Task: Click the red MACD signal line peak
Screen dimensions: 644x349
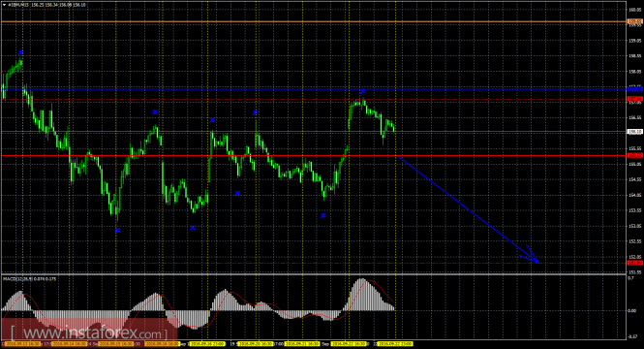Action: coord(368,281)
